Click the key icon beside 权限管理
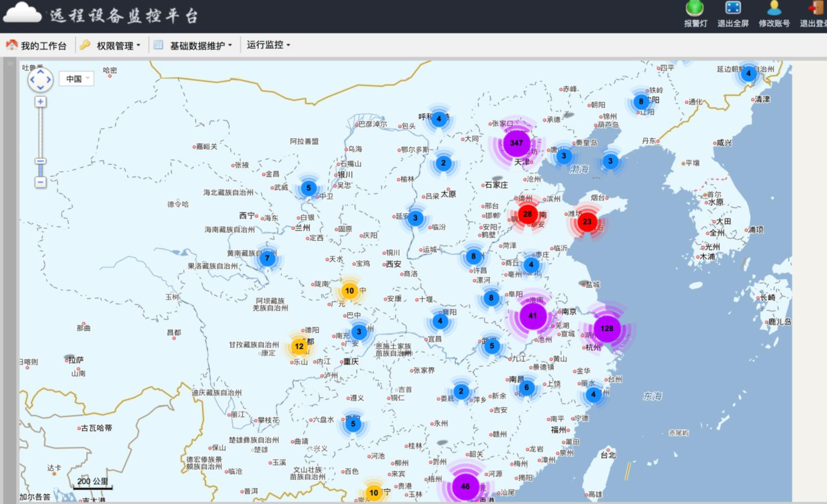Viewport: 827px width, 504px height. [84, 44]
